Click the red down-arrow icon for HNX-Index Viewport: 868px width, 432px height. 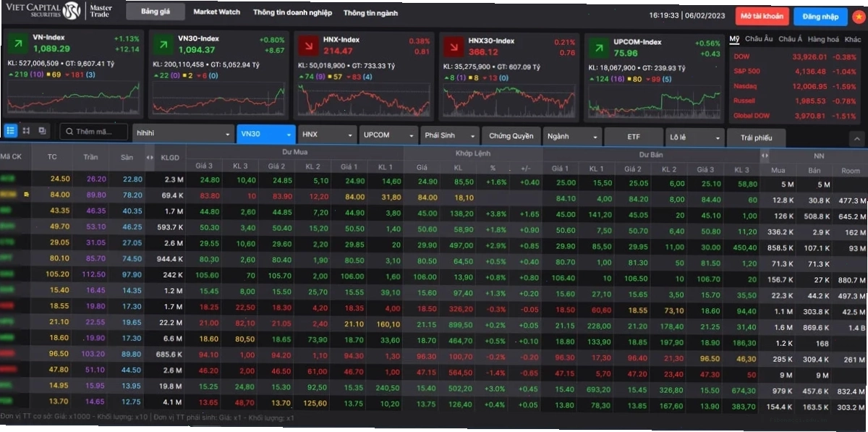coord(307,46)
